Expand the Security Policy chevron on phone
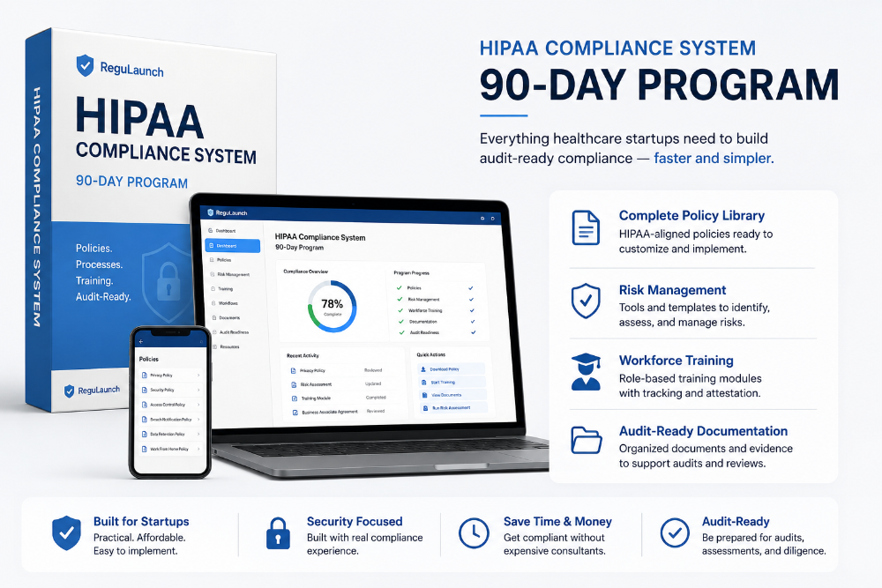882x588 pixels. [198, 390]
